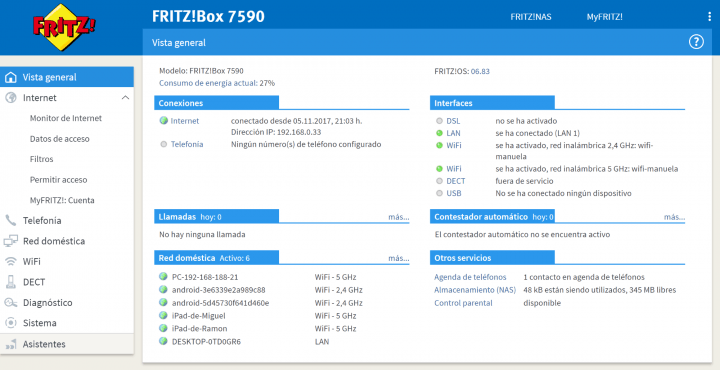This screenshot has height=370, width=720.
Task: Click the FRITZ!OS version 06.83 link
Action: 480,71
